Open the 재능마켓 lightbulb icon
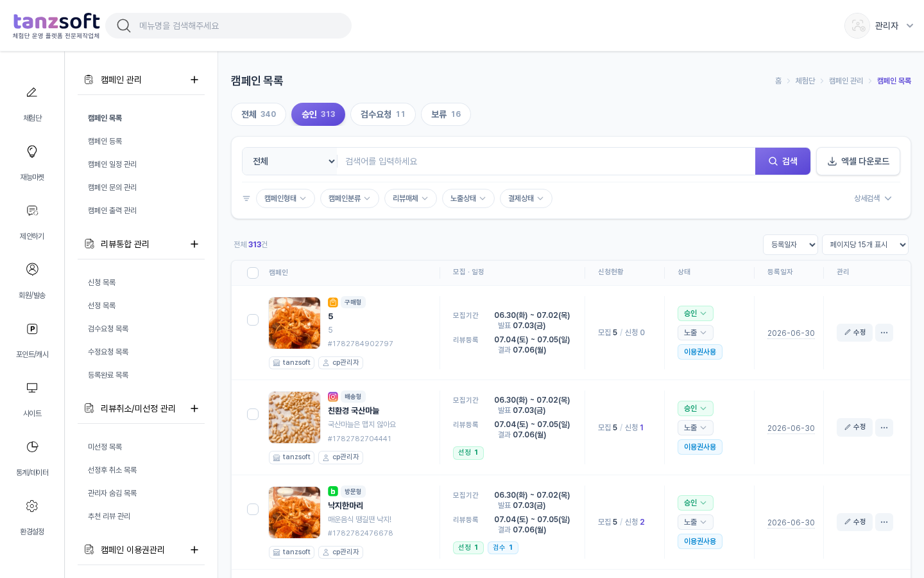Screen dimensions: 924x578 (32, 152)
